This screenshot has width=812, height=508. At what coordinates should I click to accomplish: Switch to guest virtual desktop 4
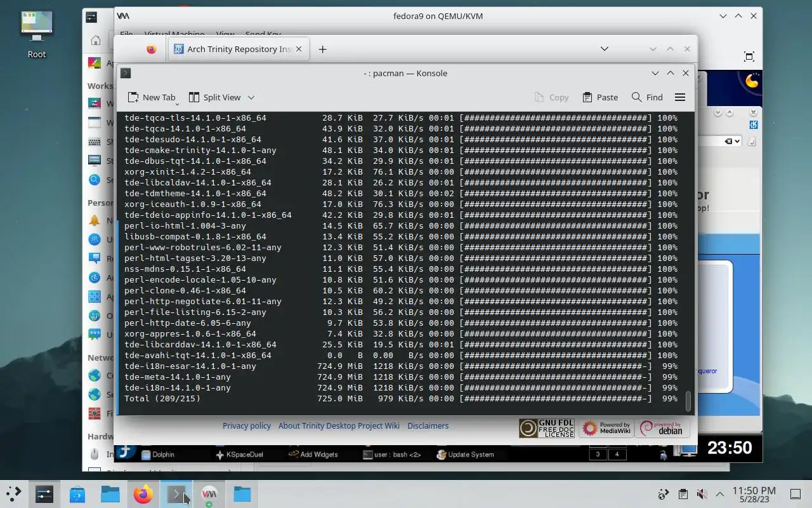(x=617, y=455)
